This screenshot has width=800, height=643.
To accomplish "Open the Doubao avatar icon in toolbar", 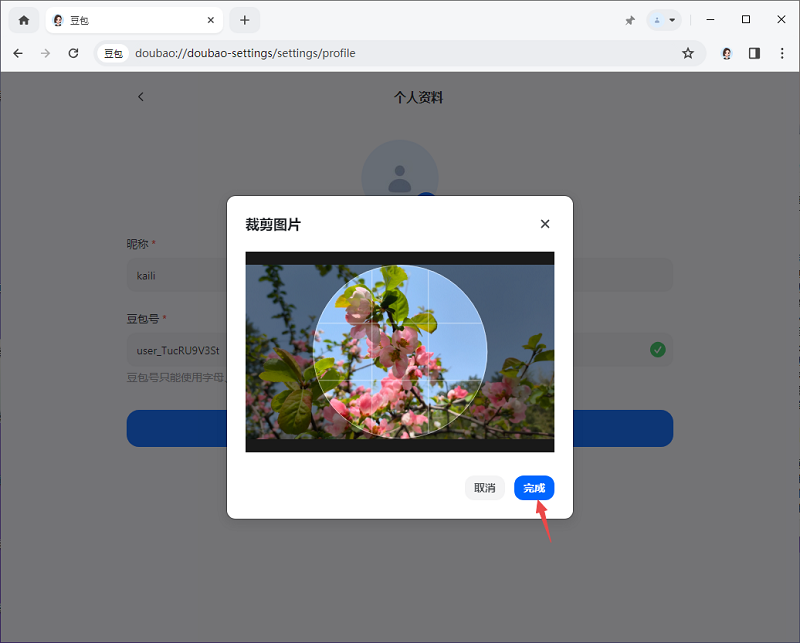I will tap(727, 53).
